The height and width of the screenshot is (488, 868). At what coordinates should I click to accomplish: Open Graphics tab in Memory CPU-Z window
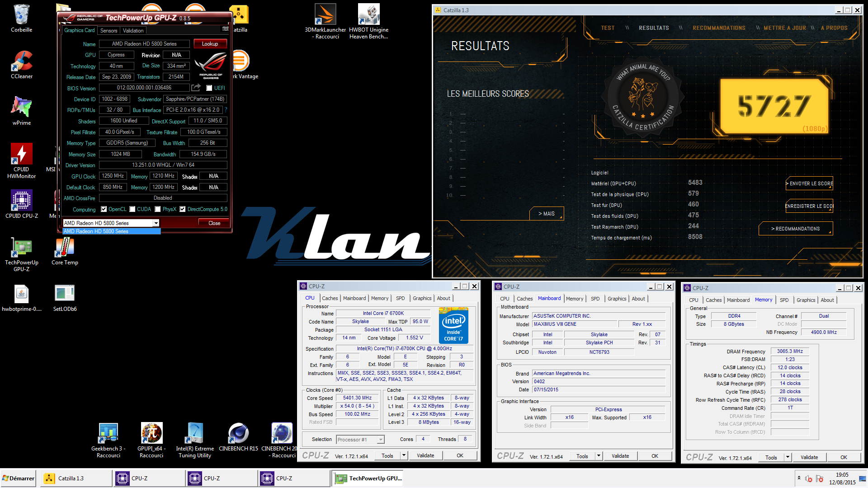pyautogui.click(x=806, y=300)
